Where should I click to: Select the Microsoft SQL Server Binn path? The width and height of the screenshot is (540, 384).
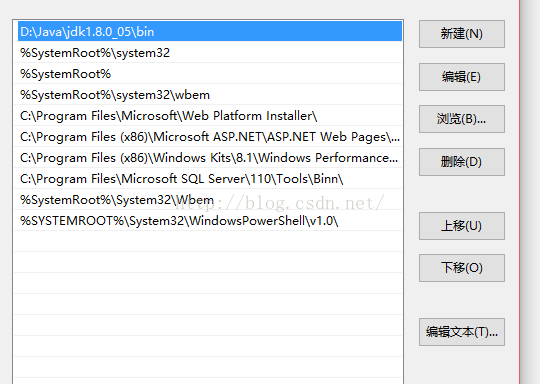tap(208, 179)
